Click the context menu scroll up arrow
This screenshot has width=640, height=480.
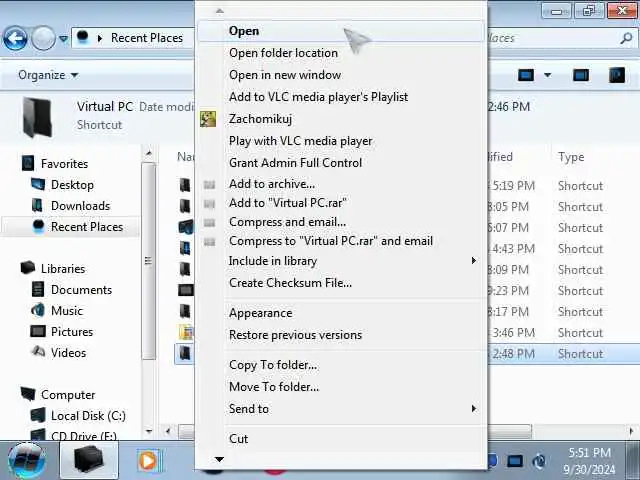[x=220, y=11]
